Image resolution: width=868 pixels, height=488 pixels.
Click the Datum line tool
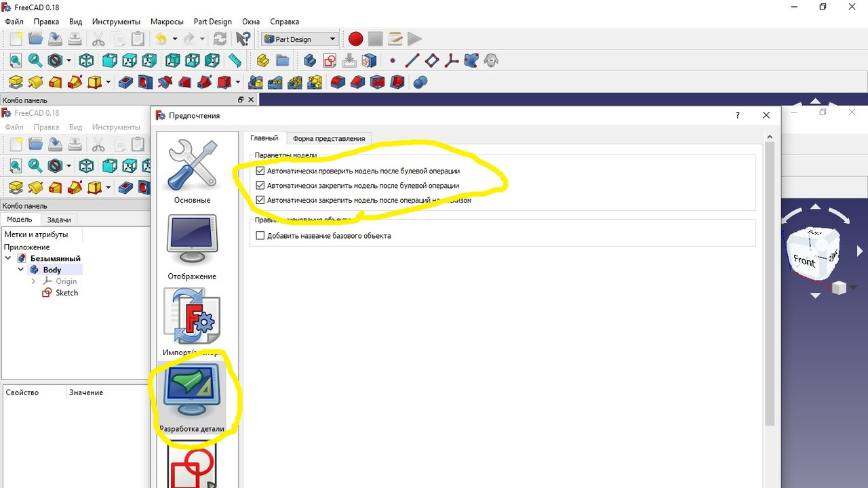412,61
